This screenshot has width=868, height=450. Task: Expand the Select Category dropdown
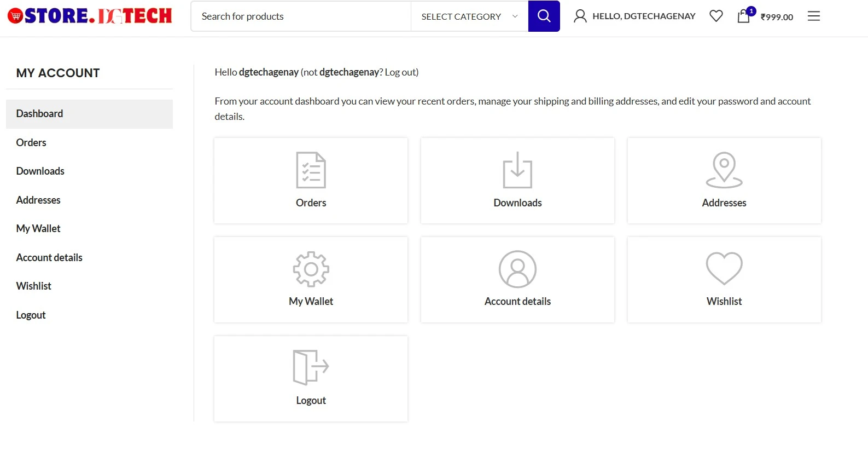(469, 16)
